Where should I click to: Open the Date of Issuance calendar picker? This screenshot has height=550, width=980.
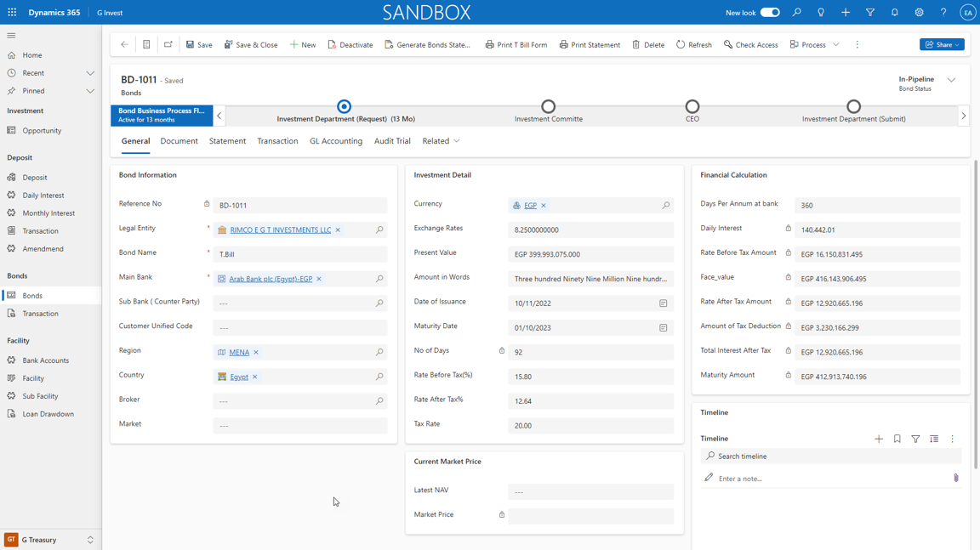[x=664, y=303]
